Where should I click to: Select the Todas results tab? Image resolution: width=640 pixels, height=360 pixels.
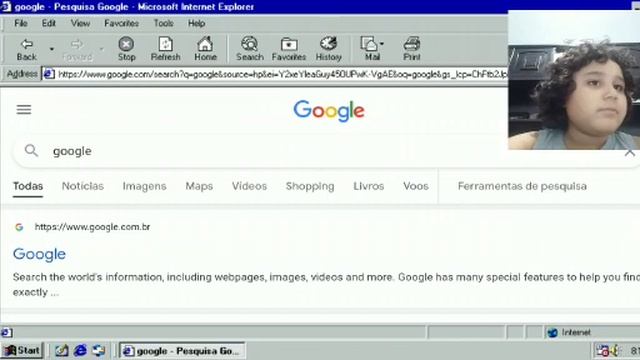tap(28, 186)
